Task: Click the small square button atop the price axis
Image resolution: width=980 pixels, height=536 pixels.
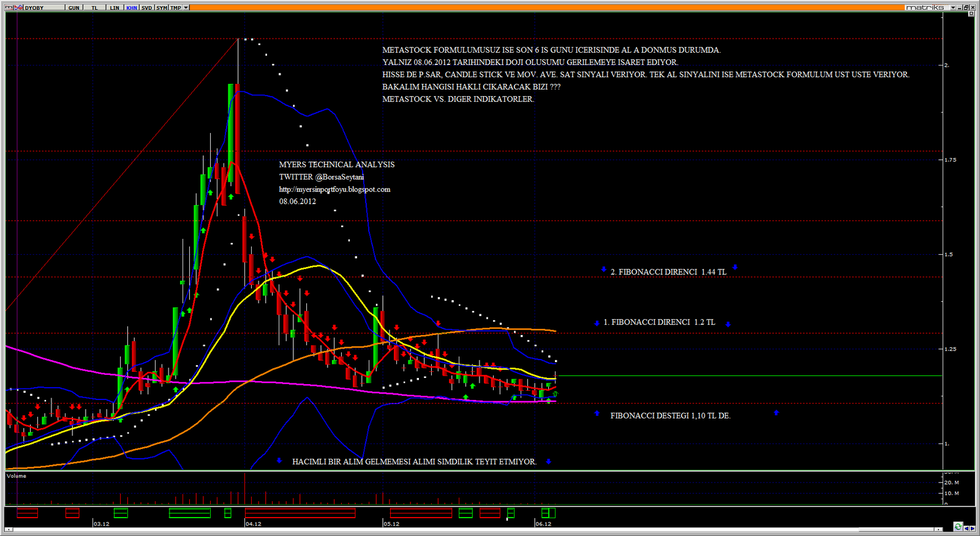Action: point(971,13)
